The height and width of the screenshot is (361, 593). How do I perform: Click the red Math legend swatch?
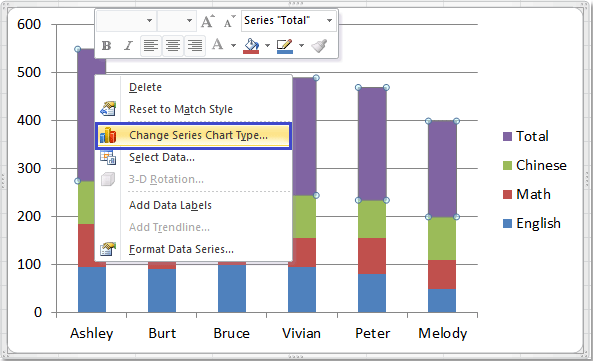click(x=507, y=195)
